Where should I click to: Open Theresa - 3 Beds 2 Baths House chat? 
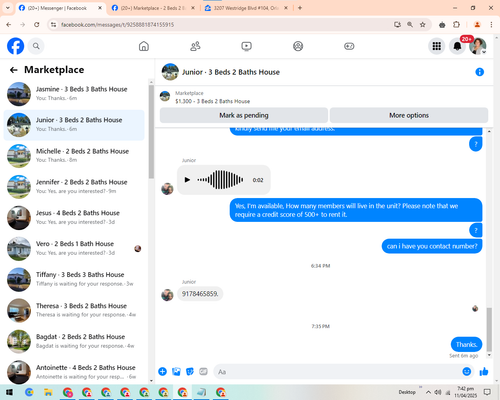pos(74,310)
